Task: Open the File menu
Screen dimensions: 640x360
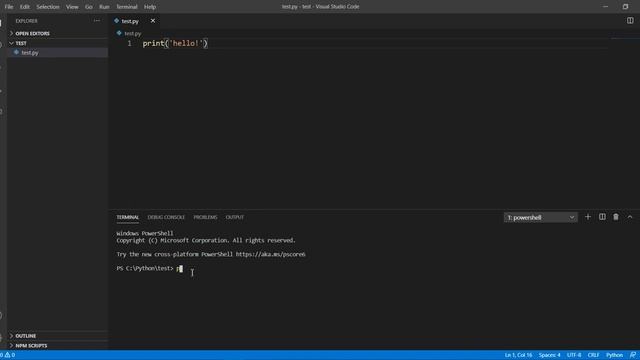Action: [x=9, y=7]
